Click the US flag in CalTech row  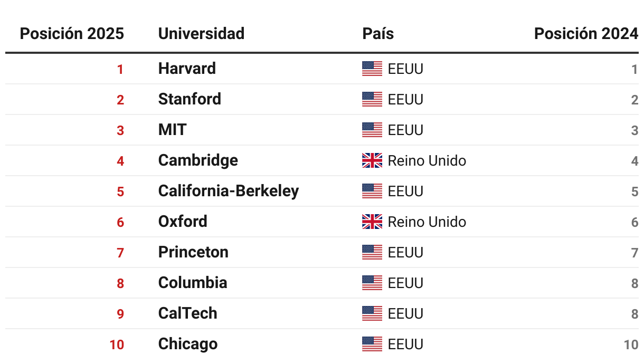tap(372, 314)
